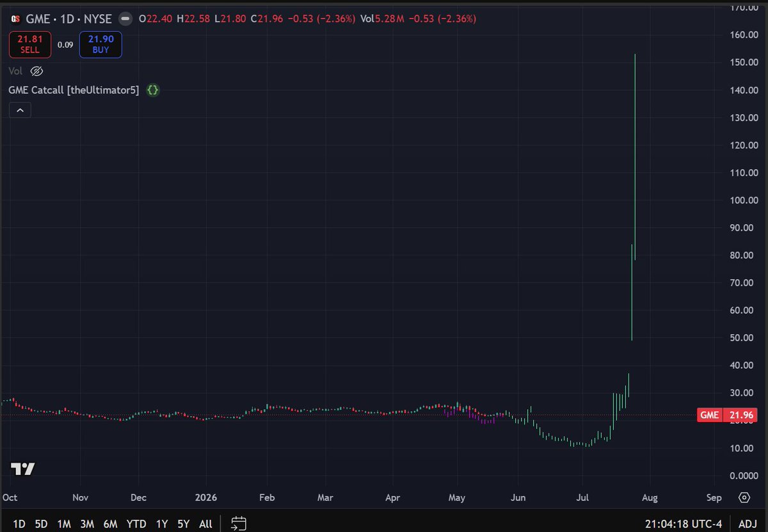Click the Sep label on time axis
Screen dimensions: 768x532
pyautogui.click(x=714, y=497)
